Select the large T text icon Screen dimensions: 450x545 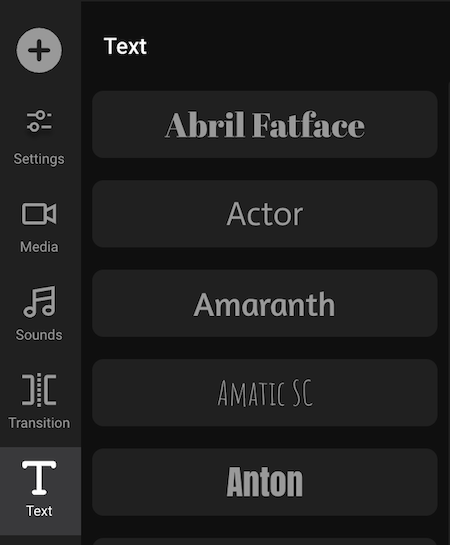39,478
